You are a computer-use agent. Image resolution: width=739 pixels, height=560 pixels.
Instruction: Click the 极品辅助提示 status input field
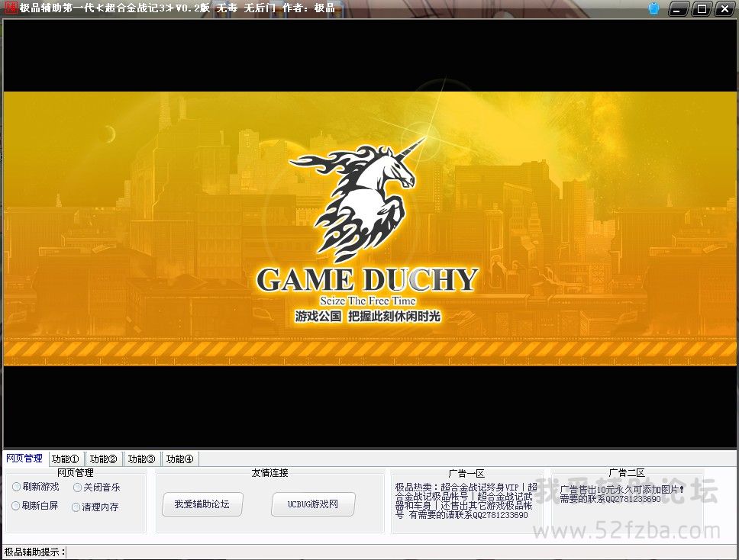(x=401, y=552)
